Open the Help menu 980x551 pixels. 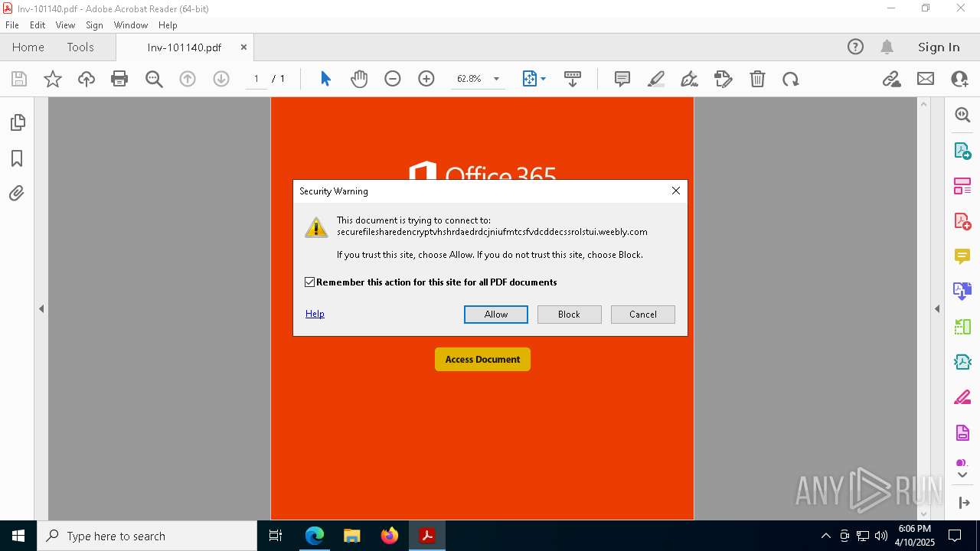pyautogui.click(x=168, y=25)
